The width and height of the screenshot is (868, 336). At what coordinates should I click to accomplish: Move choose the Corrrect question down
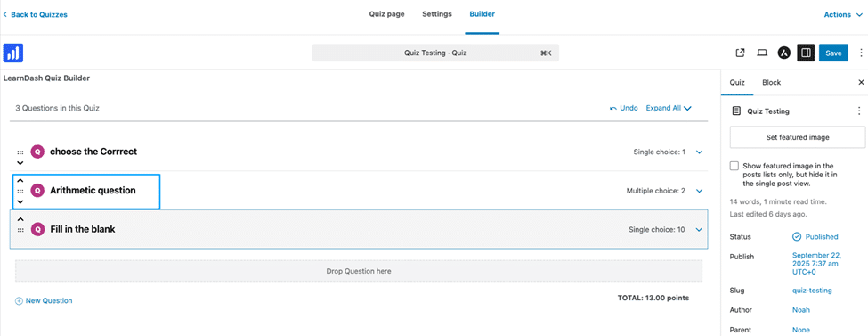coord(20,163)
